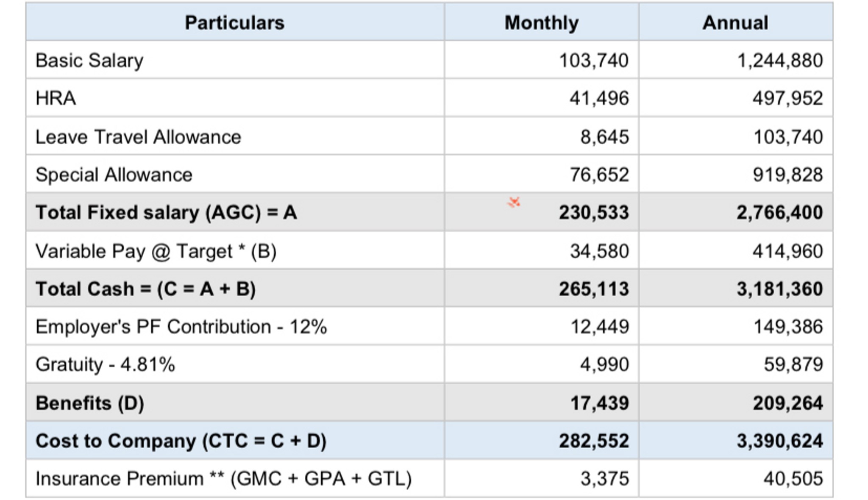The height and width of the screenshot is (500, 868).
Task: Click the HRA monthly value 41,496
Action: 599,98
